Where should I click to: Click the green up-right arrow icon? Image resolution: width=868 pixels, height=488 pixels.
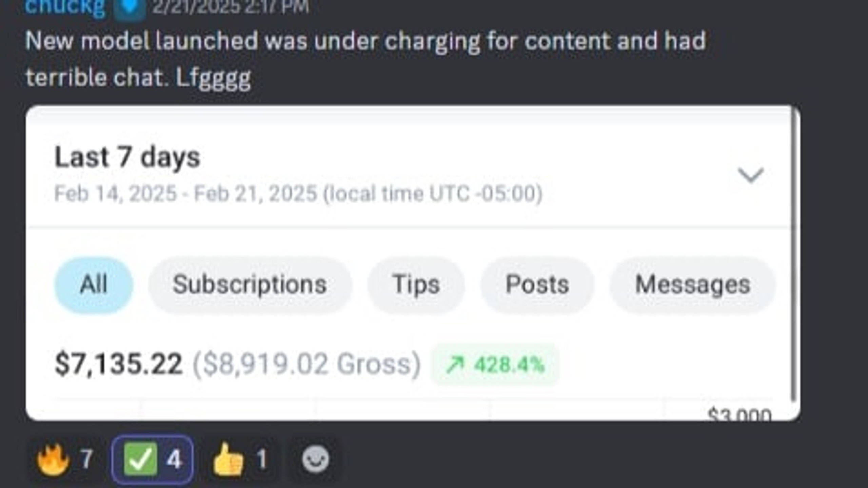click(455, 365)
